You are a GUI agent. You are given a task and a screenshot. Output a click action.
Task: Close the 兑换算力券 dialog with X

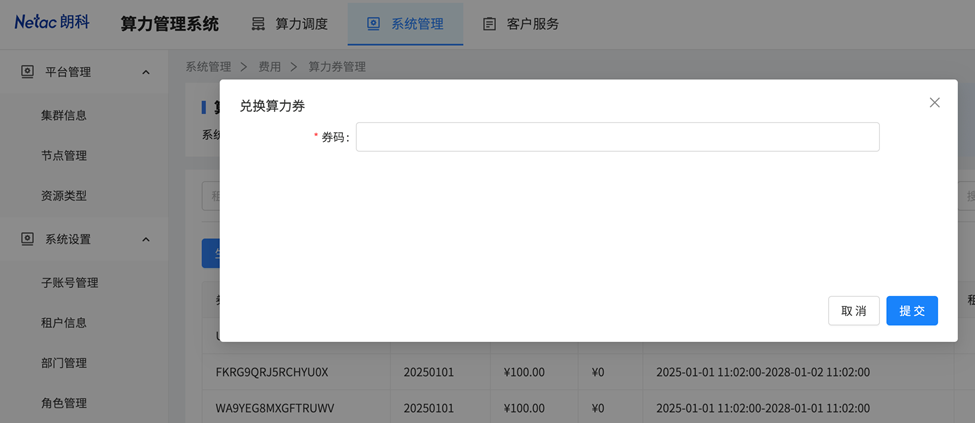(x=934, y=102)
